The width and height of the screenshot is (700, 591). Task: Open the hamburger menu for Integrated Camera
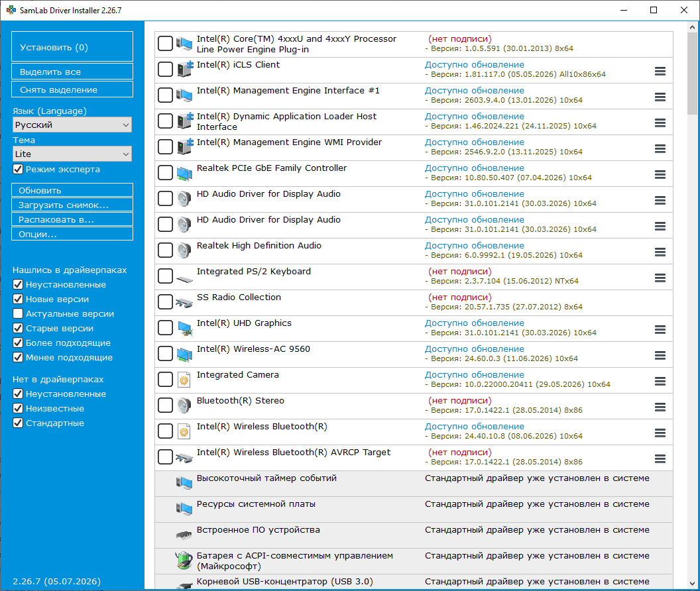[x=660, y=382]
